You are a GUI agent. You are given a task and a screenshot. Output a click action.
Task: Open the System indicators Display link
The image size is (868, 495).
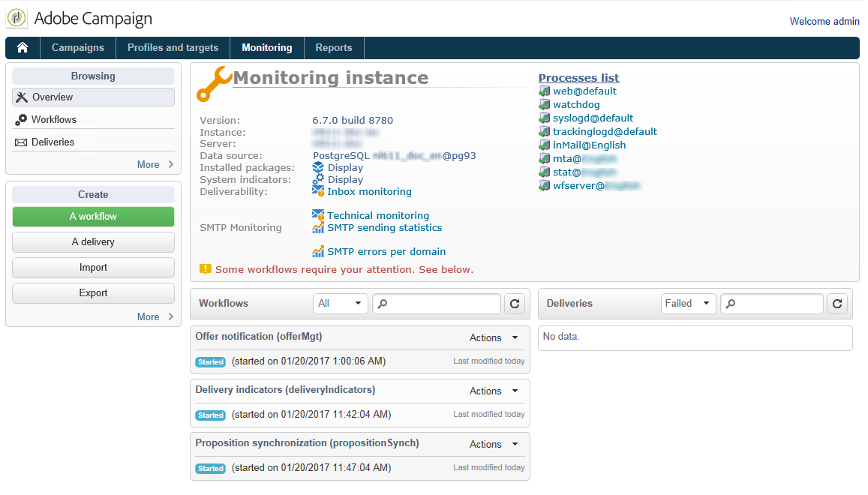[345, 179]
